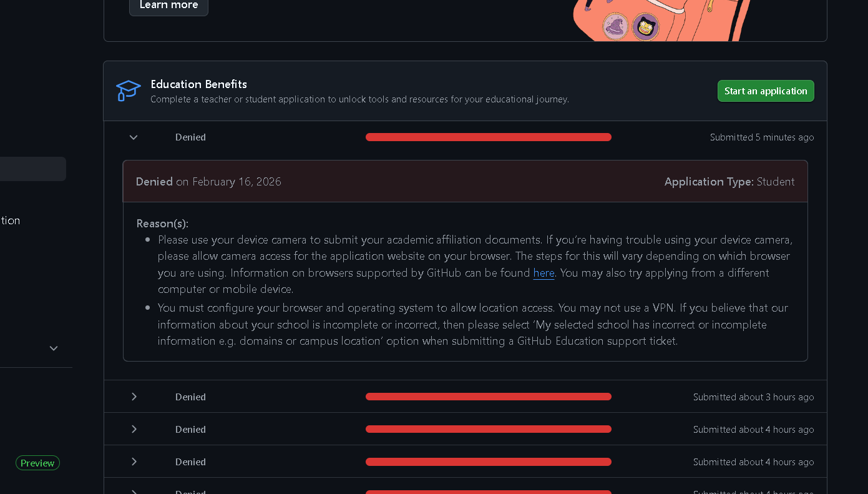Click the "Denied on February 16, 2026" header
Image resolution: width=868 pixels, height=494 pixels.
click(208, 182)
